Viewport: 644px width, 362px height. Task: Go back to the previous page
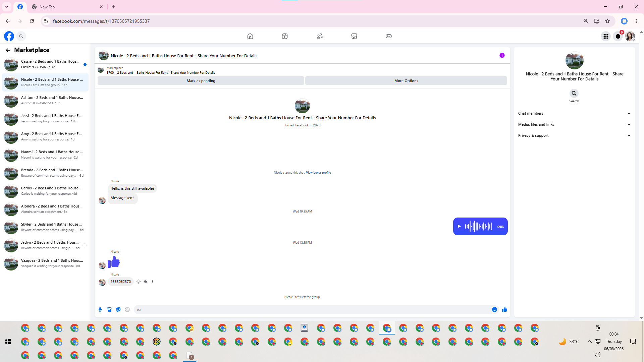(8, 21)
